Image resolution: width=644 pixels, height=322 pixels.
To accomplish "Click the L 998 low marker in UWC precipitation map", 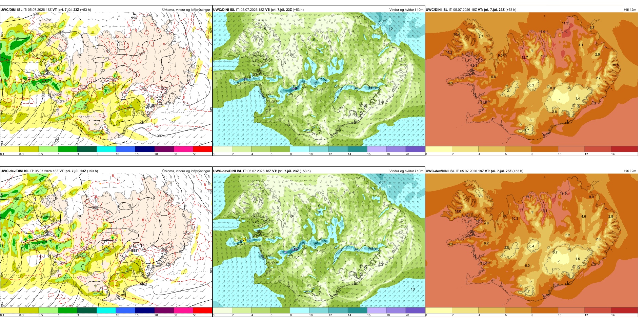I will tap(134, 16).
